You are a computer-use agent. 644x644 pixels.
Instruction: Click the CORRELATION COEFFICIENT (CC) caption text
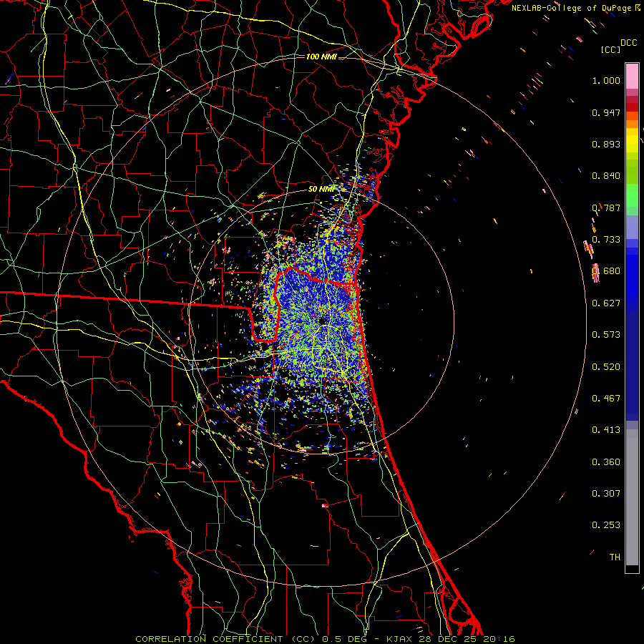point(225,639)
